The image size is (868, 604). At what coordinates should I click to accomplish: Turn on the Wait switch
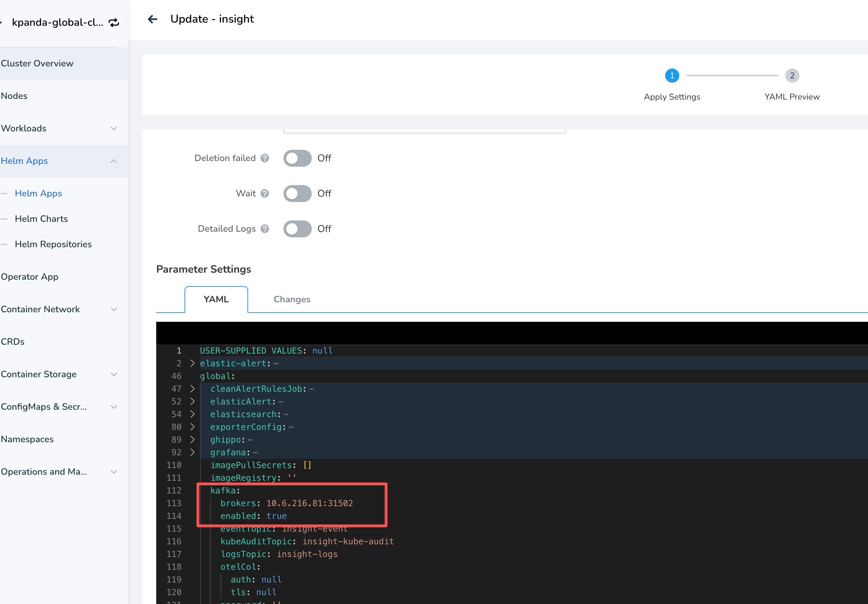297,194
